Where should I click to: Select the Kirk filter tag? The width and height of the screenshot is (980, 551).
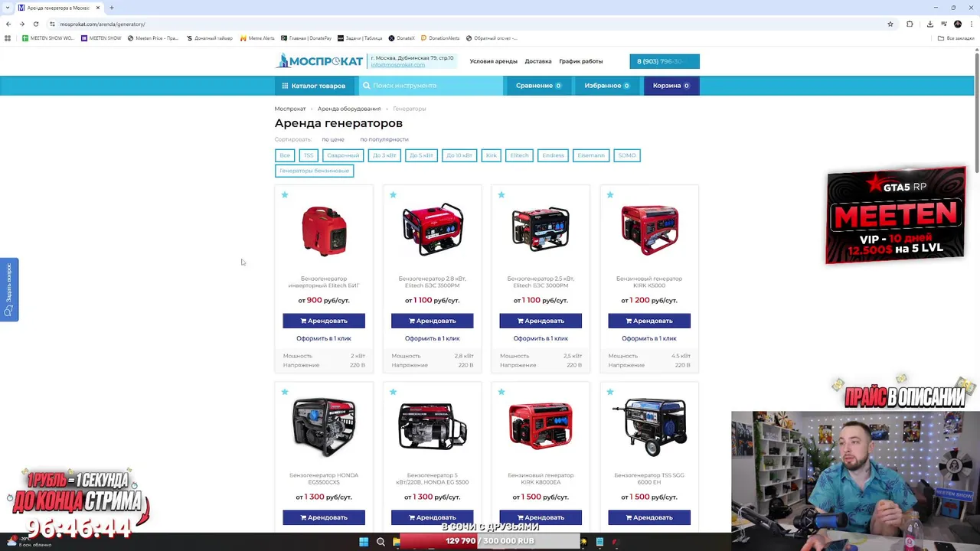[492, 155]
